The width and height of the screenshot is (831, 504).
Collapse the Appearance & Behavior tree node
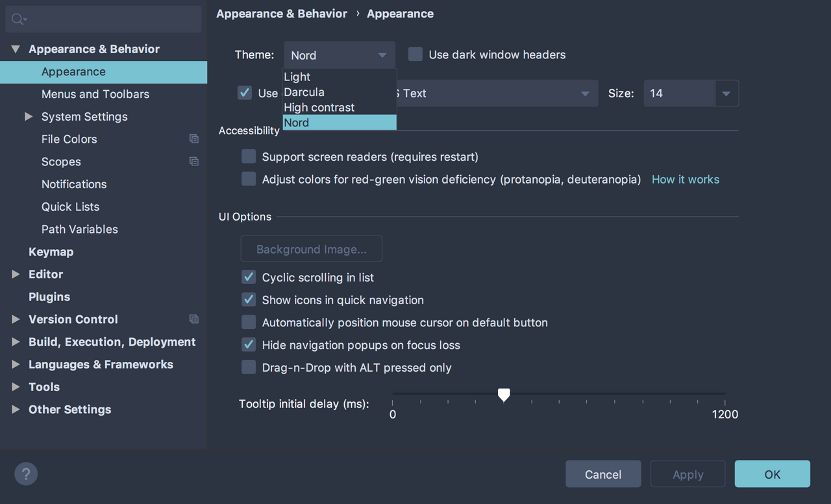pos(16,49)
